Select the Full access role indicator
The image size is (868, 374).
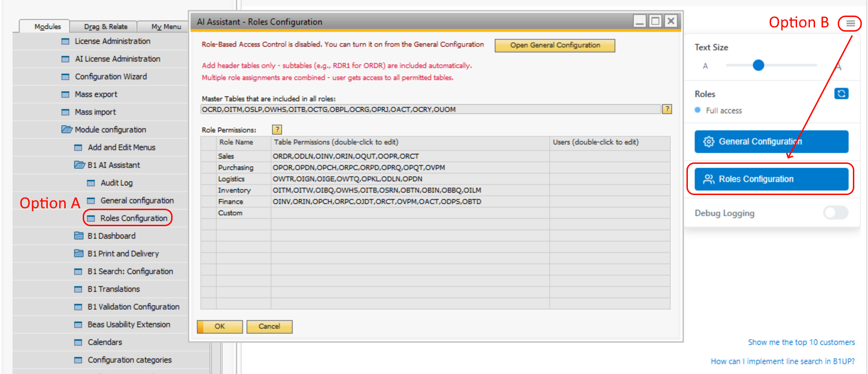click(697, 110)
